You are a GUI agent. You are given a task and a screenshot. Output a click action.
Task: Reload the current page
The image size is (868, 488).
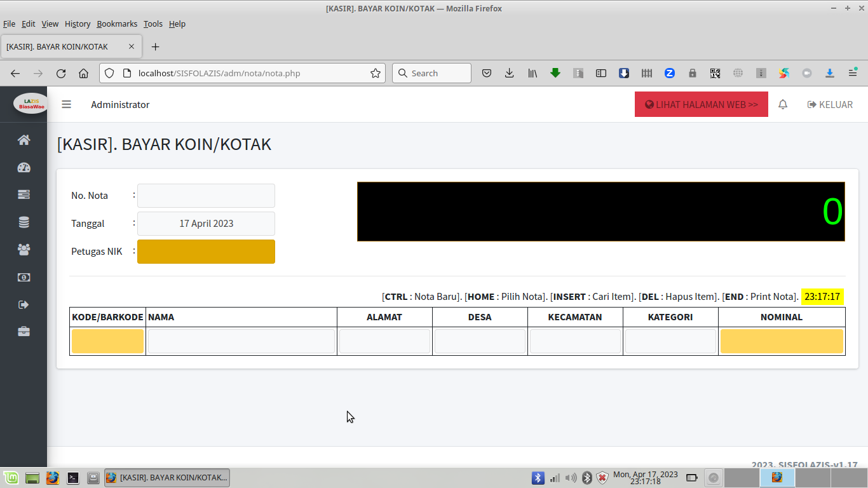tap(61, 73)
